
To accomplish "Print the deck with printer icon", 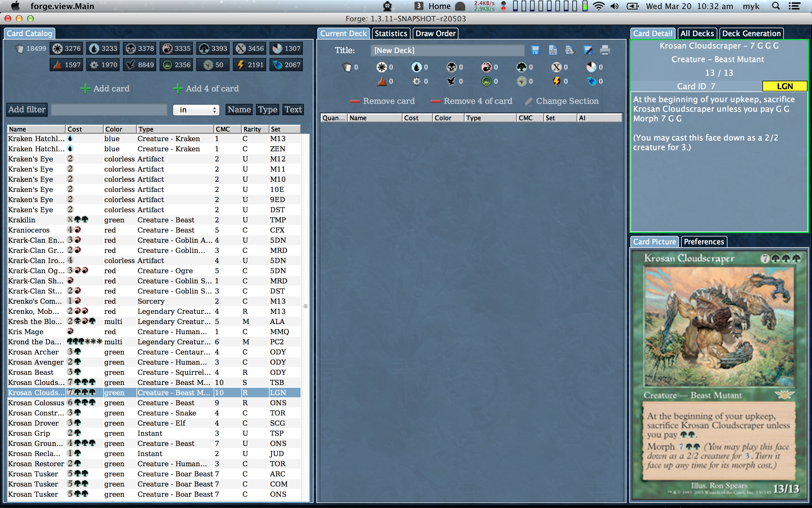I will [605, 51].
